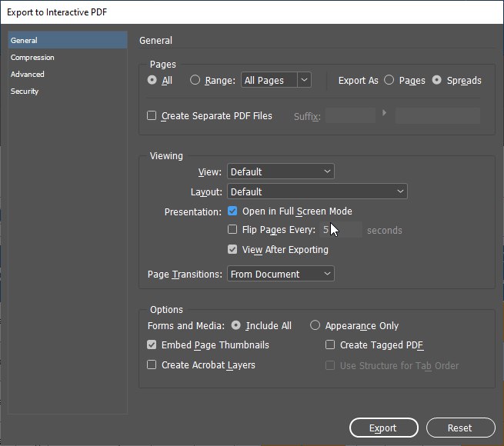Image resolution: width=504 pixels, height=446 pixels.
Task: Toggle View After Exporting checkbox
Action: coord(232,249)
